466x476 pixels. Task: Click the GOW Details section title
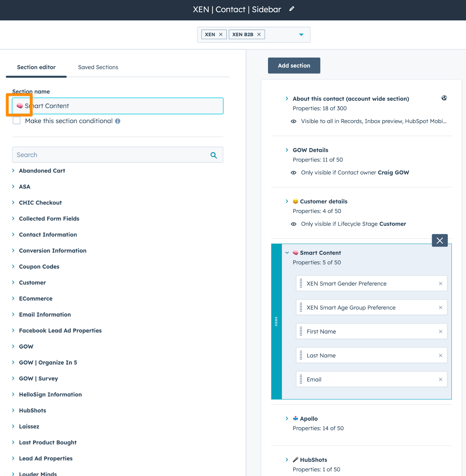[310, 150]
